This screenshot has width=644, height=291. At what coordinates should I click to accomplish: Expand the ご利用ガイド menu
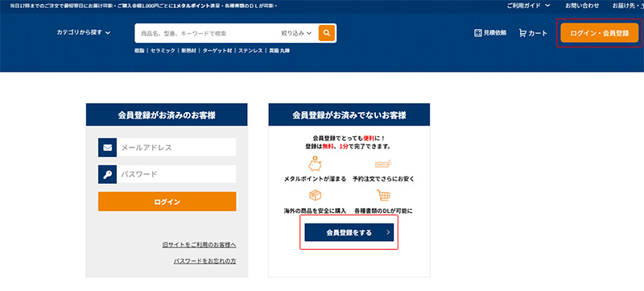pos(528,6)
